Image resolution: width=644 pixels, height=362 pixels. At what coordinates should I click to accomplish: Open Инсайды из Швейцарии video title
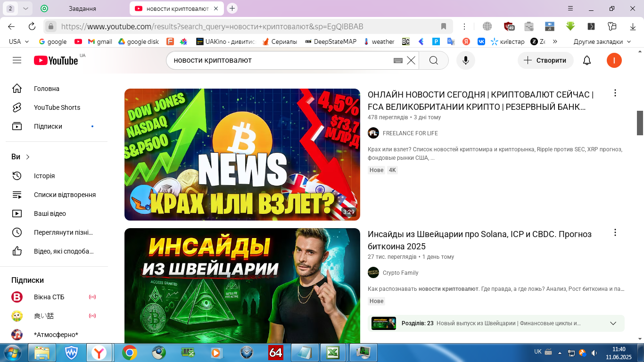tap(479, 240)
